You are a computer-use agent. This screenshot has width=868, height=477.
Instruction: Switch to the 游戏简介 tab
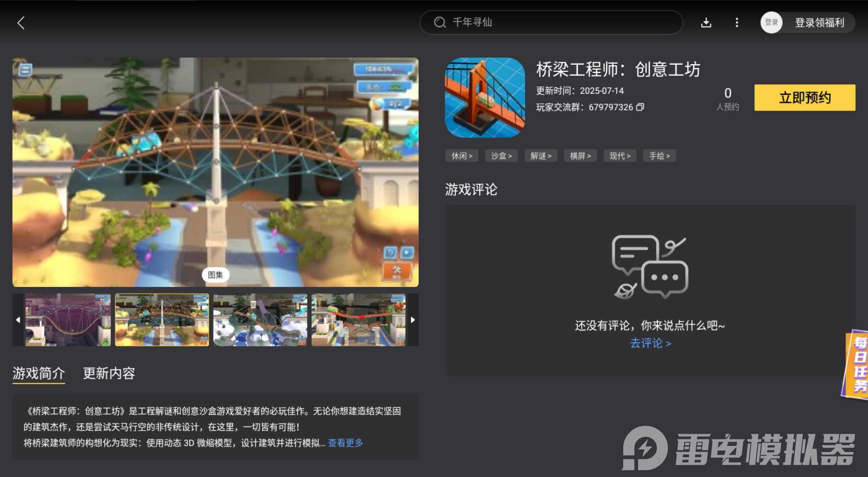coord(39,374)
